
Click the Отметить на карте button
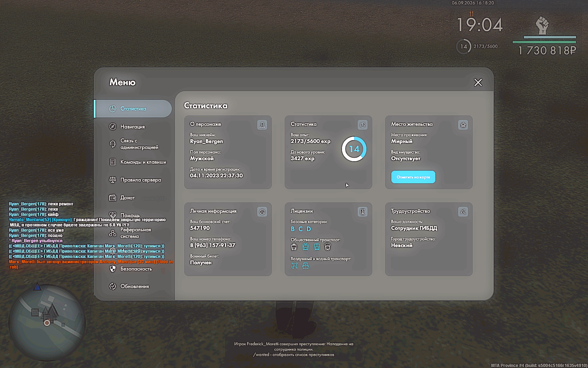coord(413,177)
